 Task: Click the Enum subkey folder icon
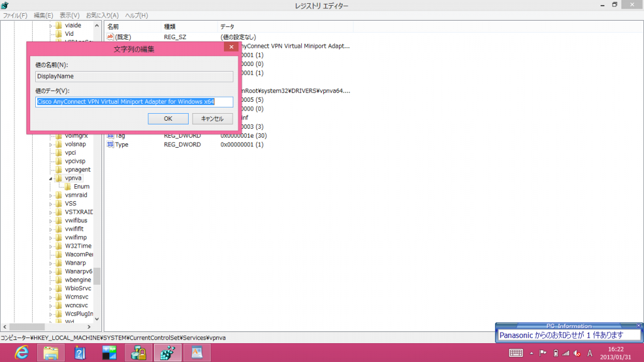click(68, 187)
